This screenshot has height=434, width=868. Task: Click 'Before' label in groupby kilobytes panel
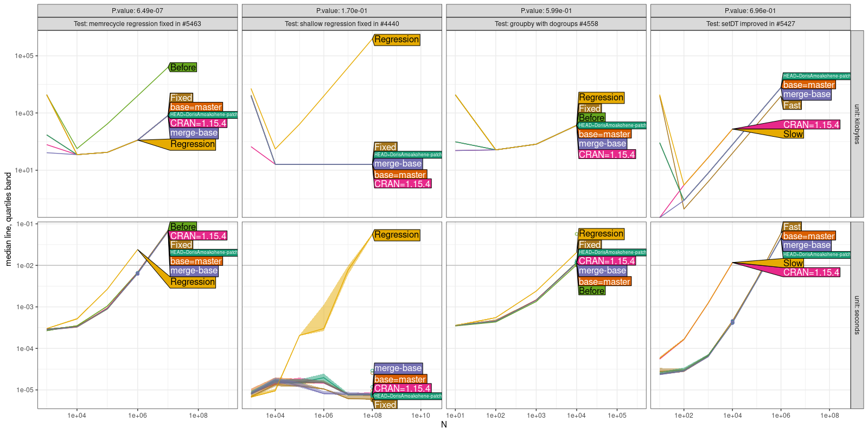pos(591,118)
